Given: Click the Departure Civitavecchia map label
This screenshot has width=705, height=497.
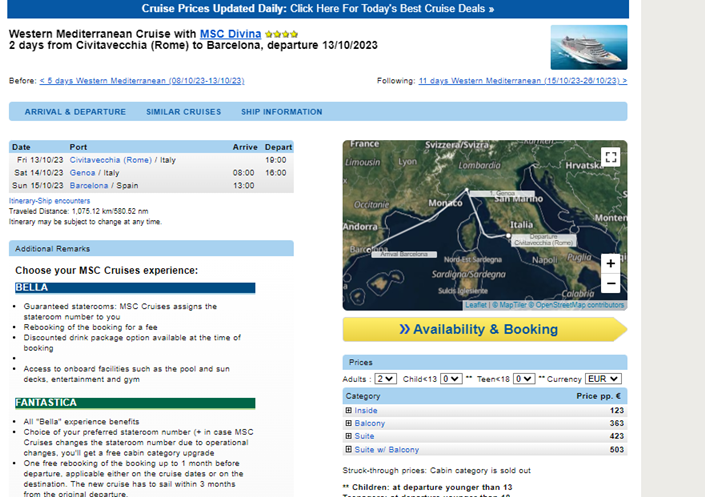Looking at the screenshot, I should [544, 240].
